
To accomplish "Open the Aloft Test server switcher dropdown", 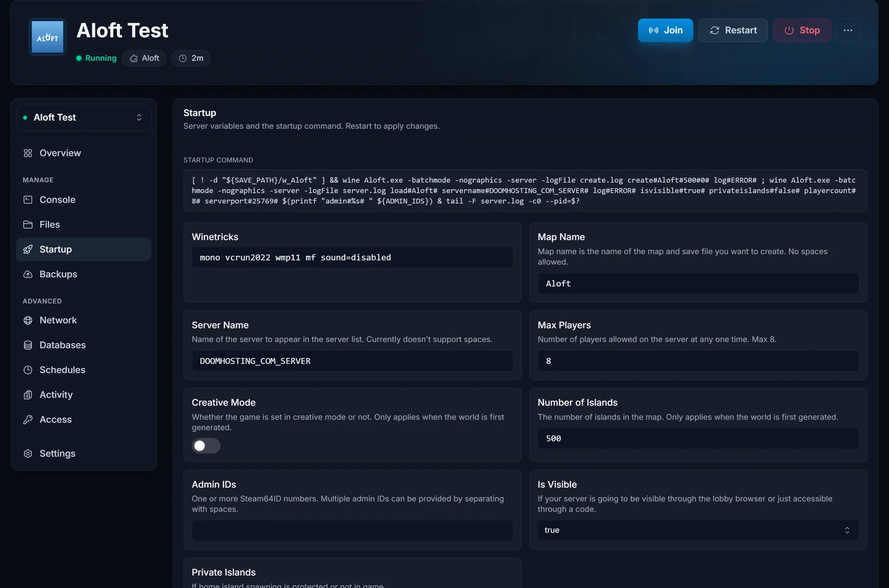I will click(83, 118).
